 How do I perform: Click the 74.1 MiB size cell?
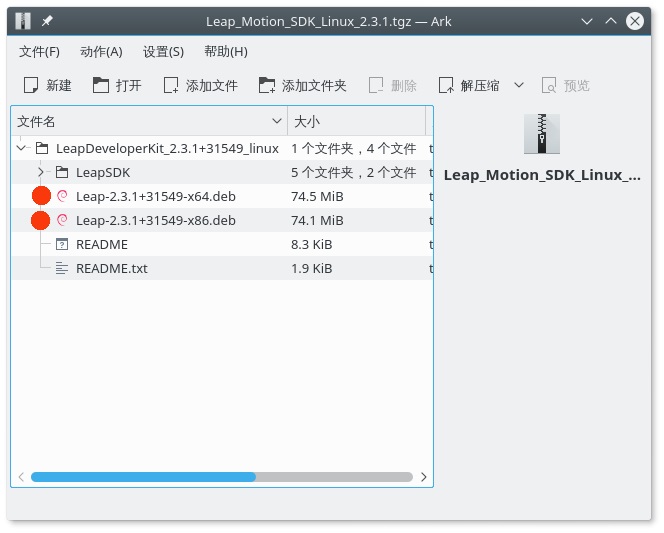(317, 220)
